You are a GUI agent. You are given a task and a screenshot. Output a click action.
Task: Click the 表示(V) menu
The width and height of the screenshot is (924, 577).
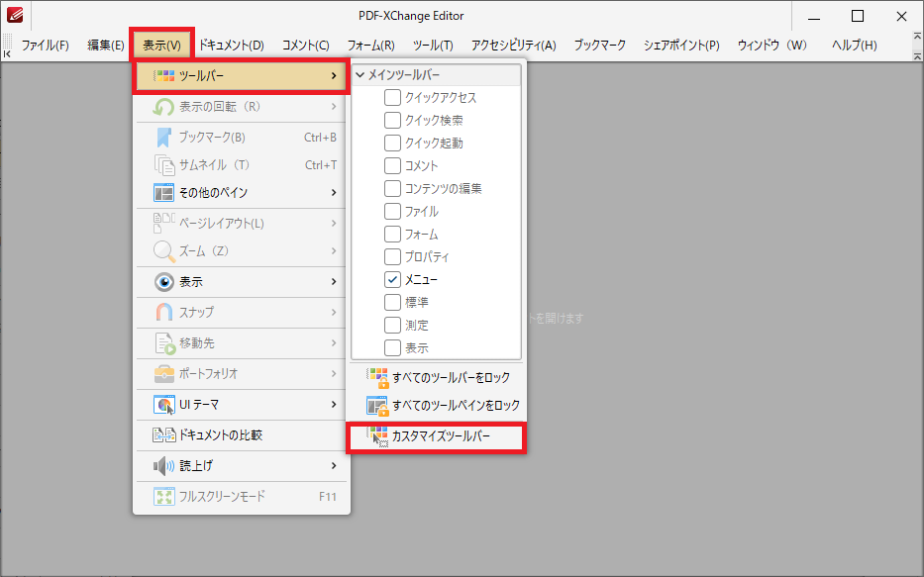pyautogui.click(x=161, y=46)
